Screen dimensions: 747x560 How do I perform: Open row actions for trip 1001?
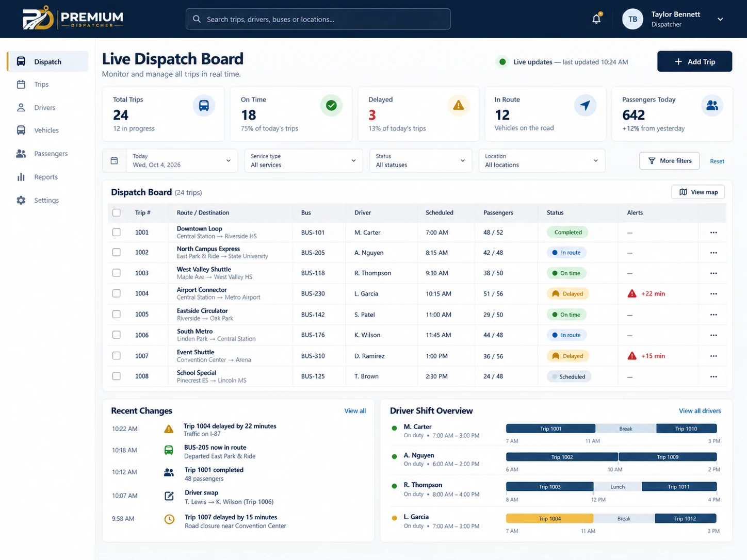point(713,233)
